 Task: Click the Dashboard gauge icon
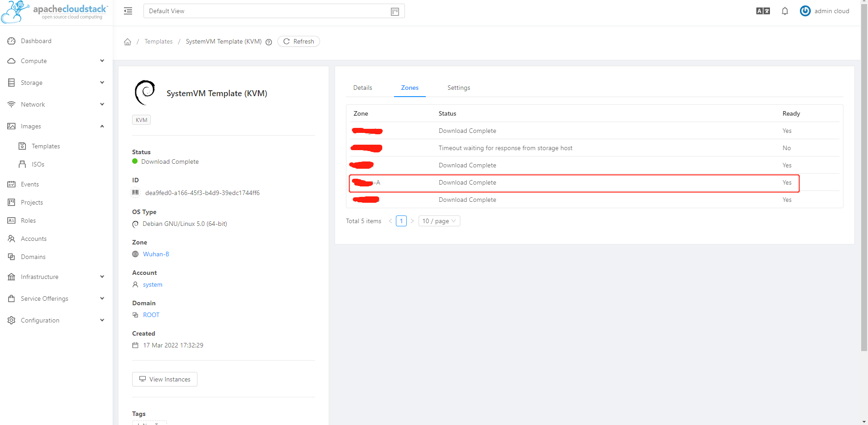click(11, 41)
